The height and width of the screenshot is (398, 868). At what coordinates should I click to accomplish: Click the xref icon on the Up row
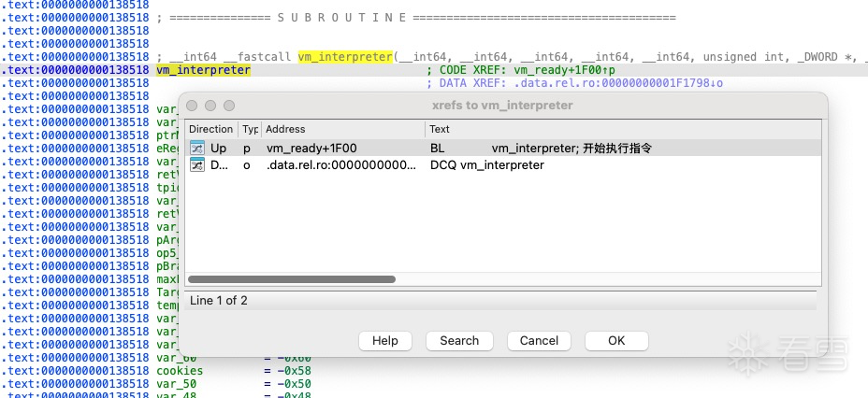196,148
